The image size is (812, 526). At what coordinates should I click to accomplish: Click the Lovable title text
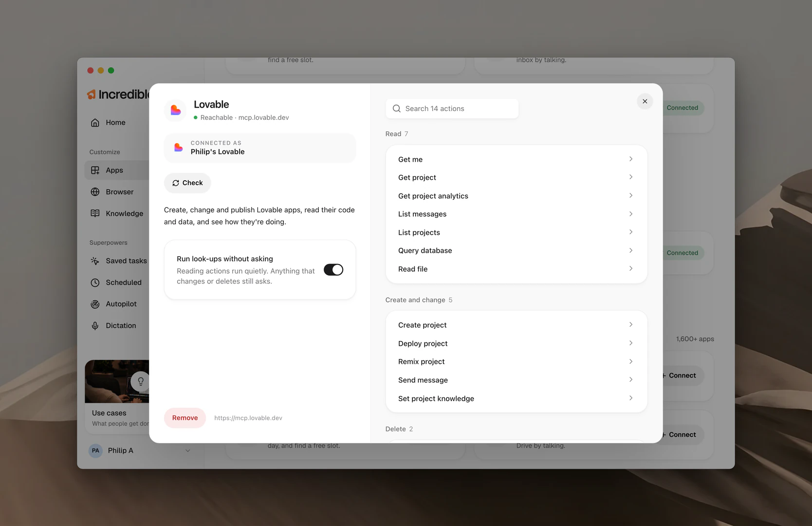click(211, 104)
